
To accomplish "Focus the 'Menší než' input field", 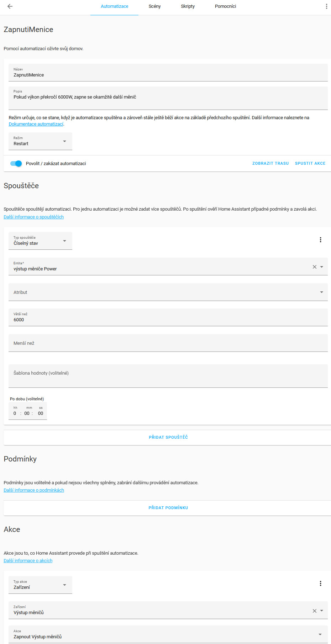I will point(168,343).
